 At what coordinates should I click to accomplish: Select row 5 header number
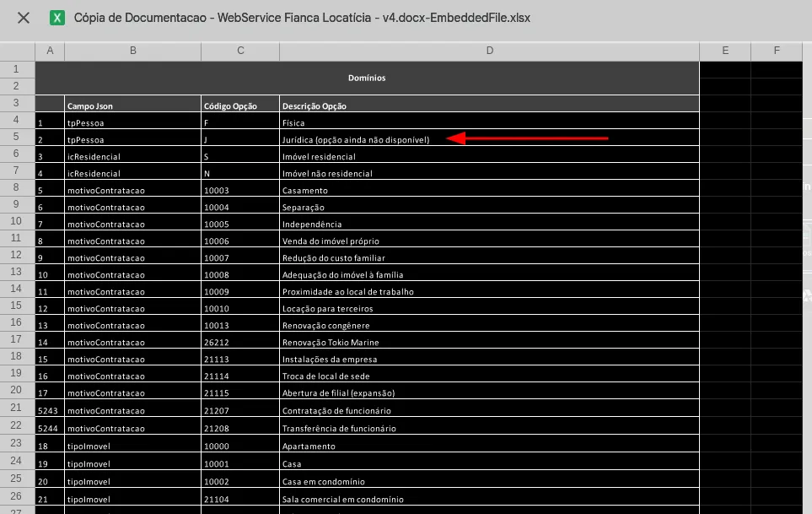pyautogui.click(x=17, y=137)
